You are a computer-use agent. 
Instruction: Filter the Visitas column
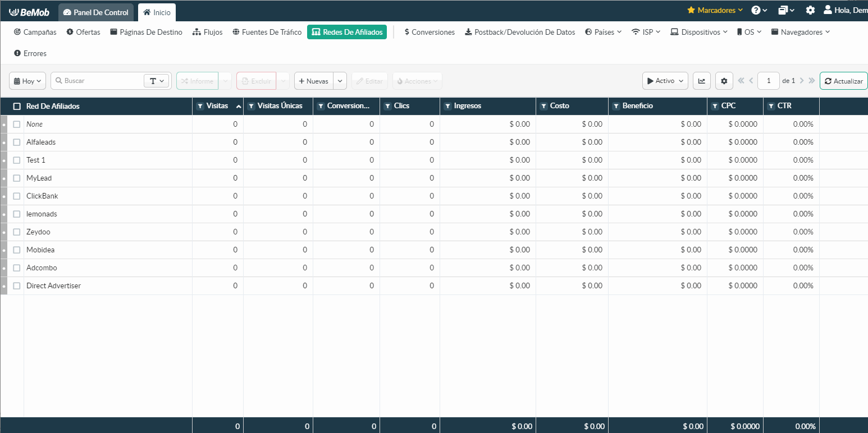pyautogui.click(x=200, y=106)
